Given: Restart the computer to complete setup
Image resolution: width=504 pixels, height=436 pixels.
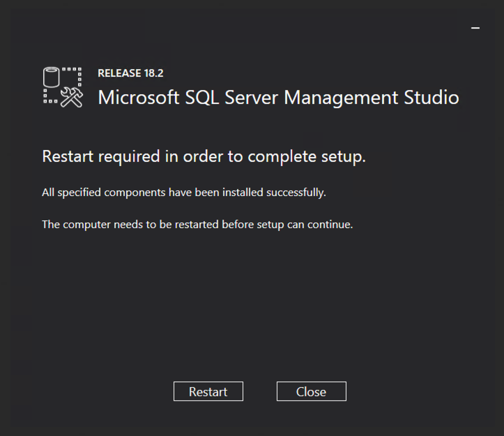Looking at the screenshot, I should click(208, 391).
